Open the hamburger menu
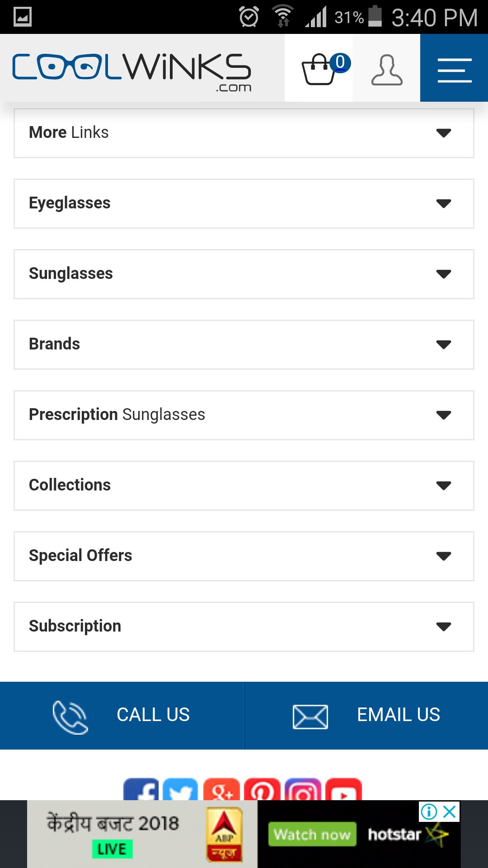Screen dimensions: 488x868 tap(454, 69)
